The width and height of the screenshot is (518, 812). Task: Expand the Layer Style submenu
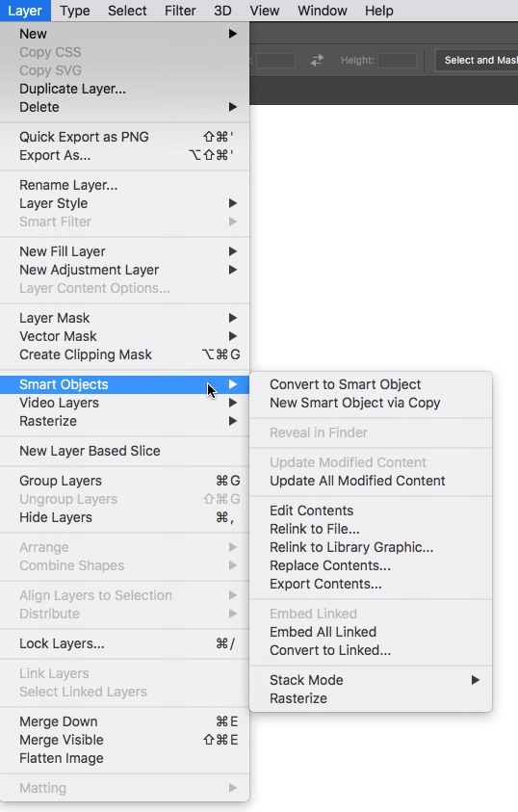tap(125, 203)
